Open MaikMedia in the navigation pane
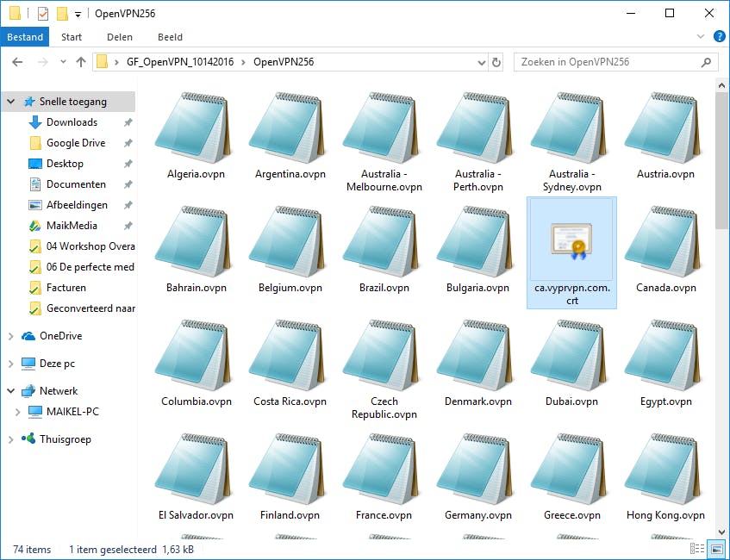The image size is (730, 560). tap(72, 226)
